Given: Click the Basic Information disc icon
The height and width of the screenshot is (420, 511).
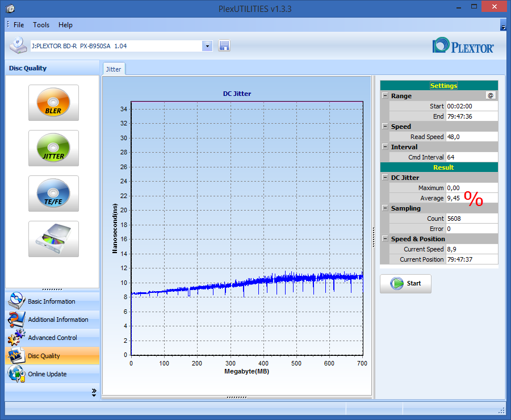Looking at the screenshot, I should (x=16, y=301).
